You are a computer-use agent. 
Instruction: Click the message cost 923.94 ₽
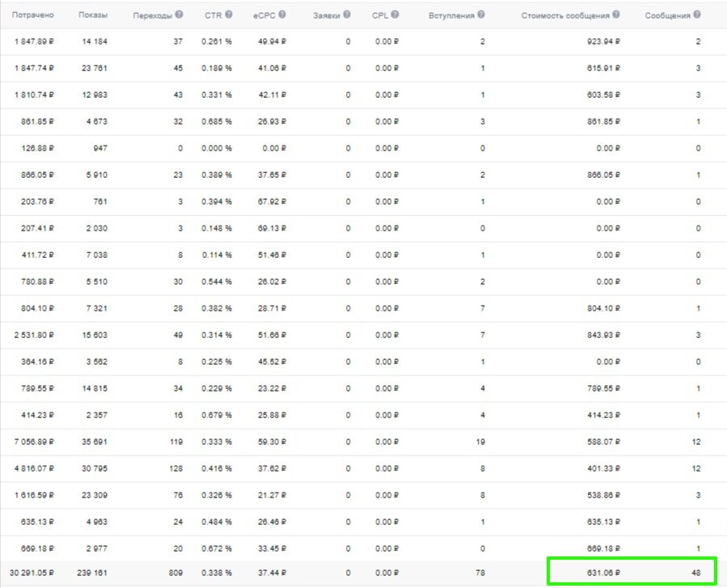(603, 42)
